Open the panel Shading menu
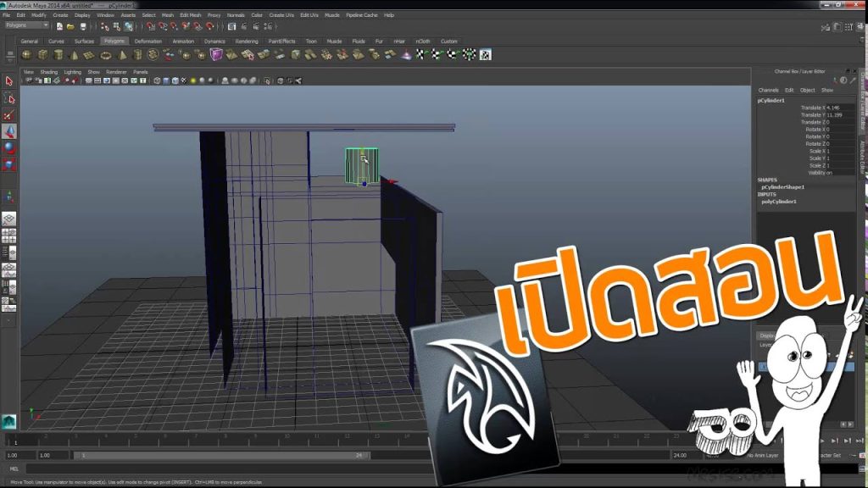 (48, 72)
